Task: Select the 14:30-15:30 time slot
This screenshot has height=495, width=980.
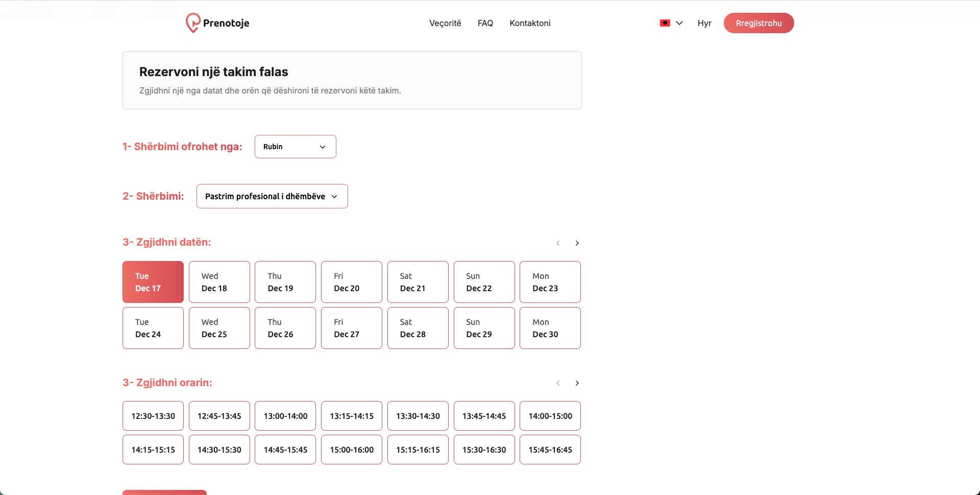Action: pyautogui.click(x=219, y=450)
